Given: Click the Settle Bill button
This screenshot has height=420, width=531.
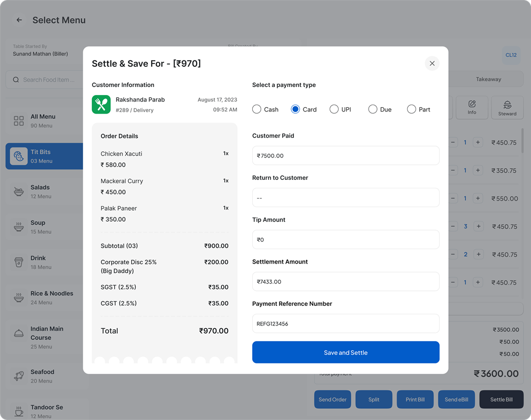Looking at the screenshot, I should pyautogui.click(x=501, y=399).
